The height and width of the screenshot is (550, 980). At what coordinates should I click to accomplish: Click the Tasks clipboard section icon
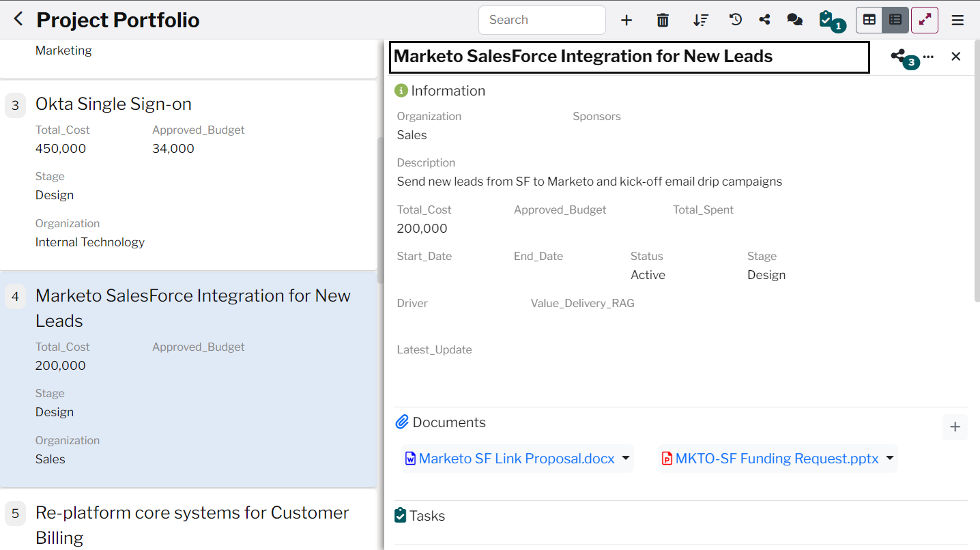coord(401,515)
